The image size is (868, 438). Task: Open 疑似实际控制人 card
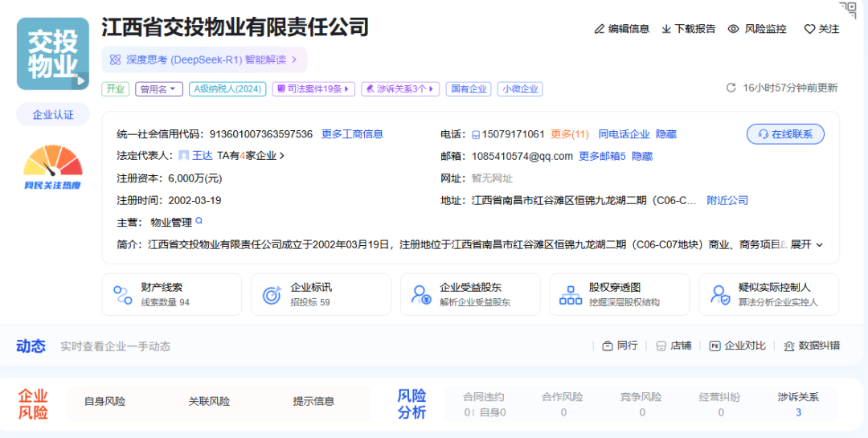(769, 295)
